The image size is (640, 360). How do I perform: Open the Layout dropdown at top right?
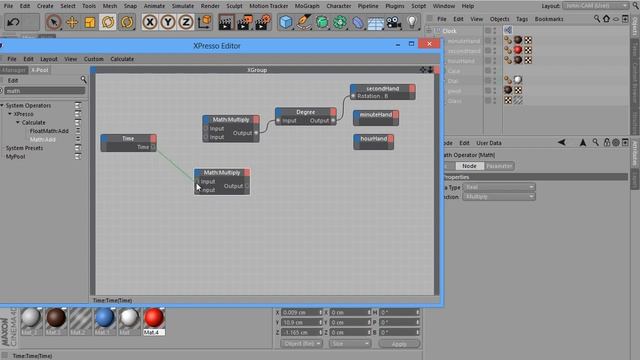point(596,6)
